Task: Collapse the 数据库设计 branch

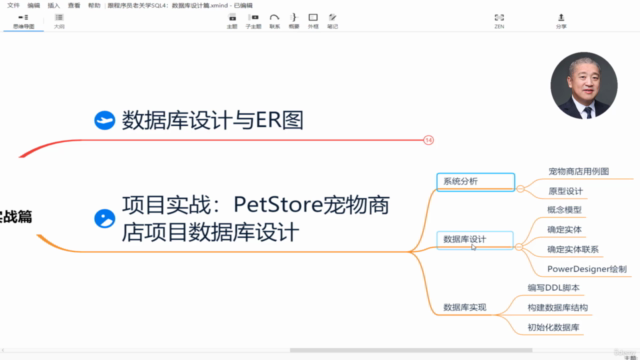Action: (x=519, y=247)
